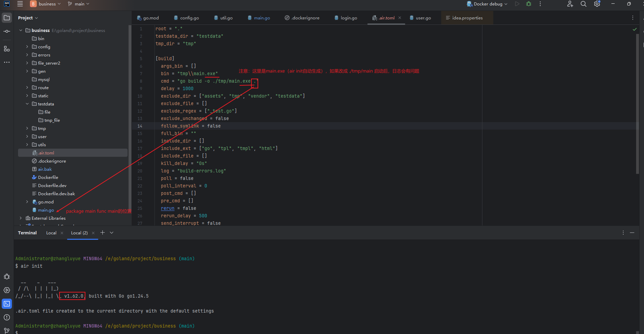Screen dimensions: 644x334
Task: Close the .air.toml editor tab
Action: click(400, 18)
